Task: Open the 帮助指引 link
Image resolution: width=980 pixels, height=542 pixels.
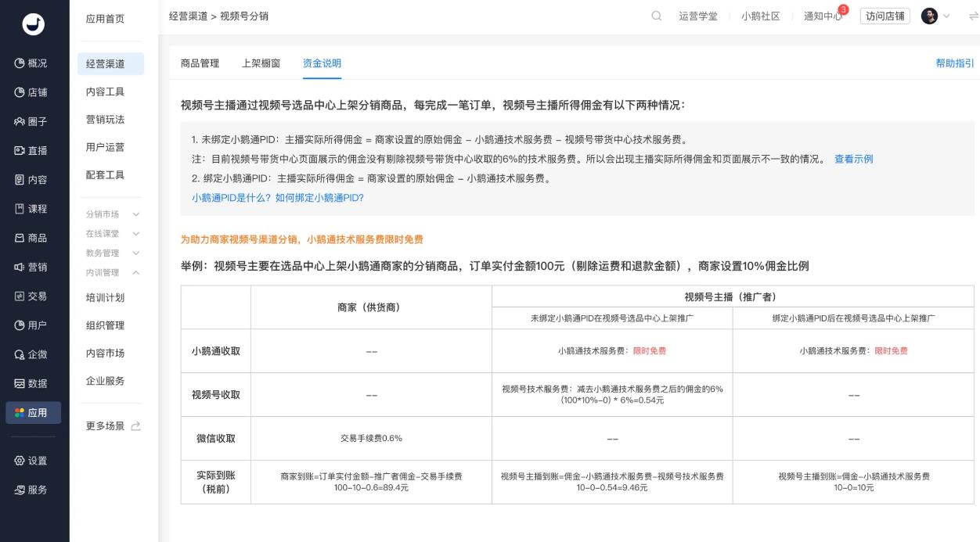Action: point(955,63)
